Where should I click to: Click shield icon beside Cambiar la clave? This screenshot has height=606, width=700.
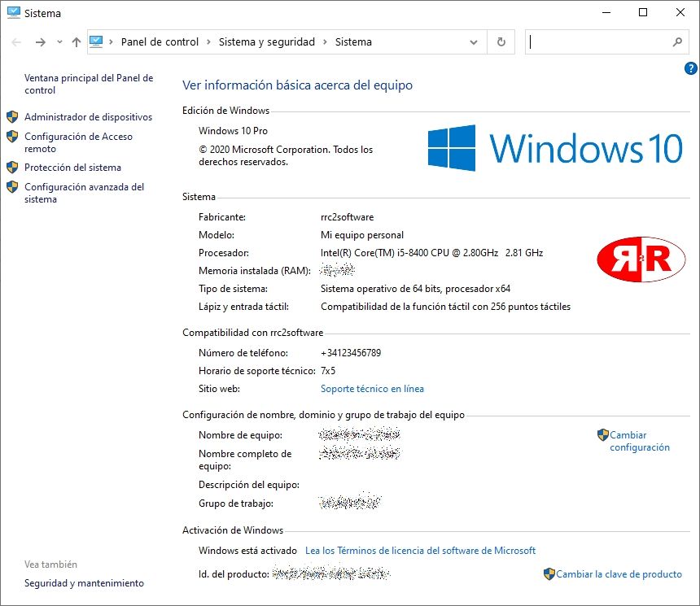549,574
